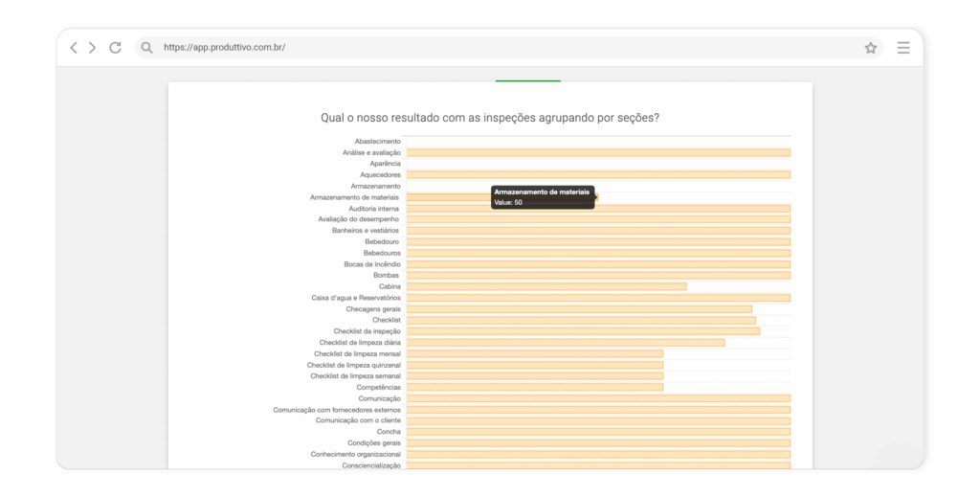Click the browser back arrow
This screenshot has width=980, height=497.
point(74,48)
